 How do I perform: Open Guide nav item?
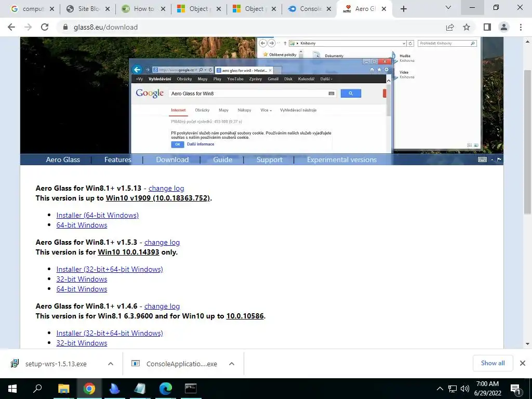222,159
